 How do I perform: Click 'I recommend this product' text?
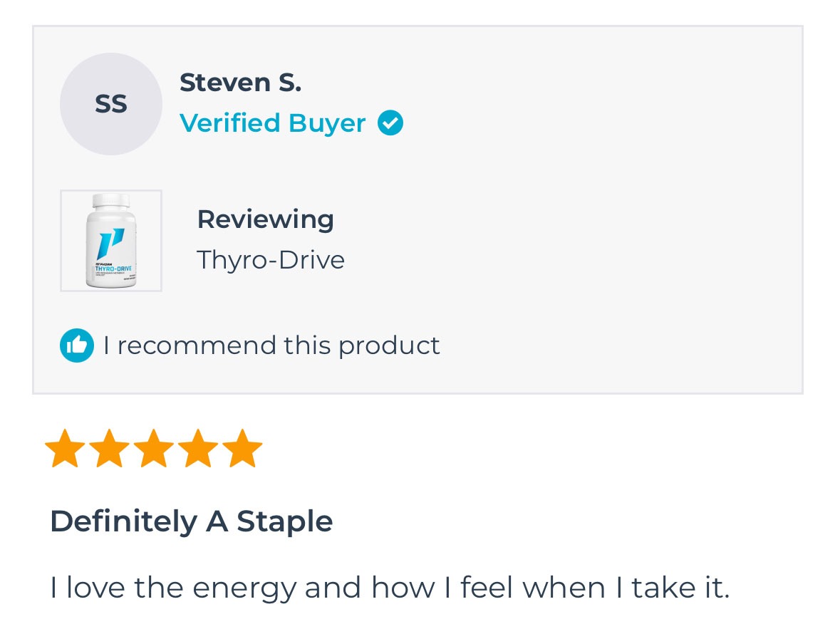(x=271, y=345)
